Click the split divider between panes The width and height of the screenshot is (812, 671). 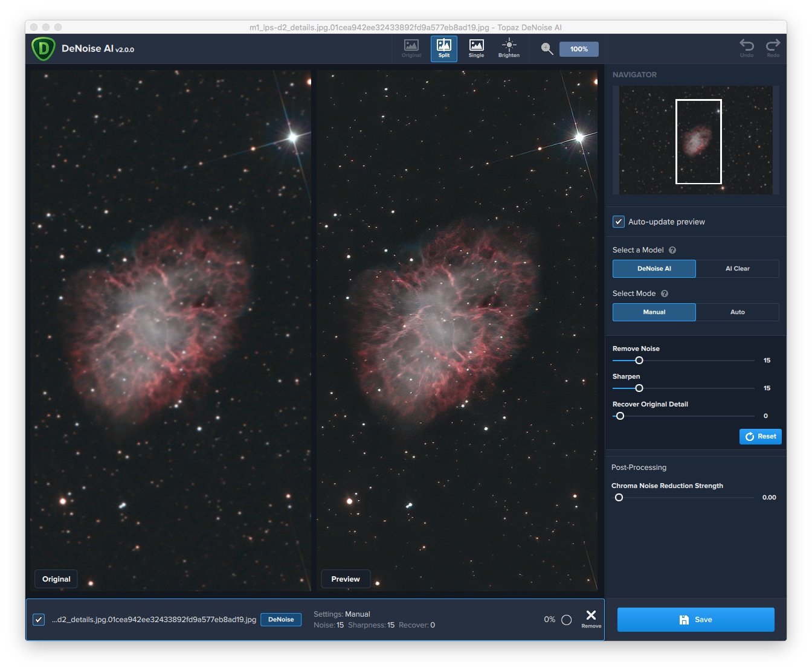[x=314, y=330]
